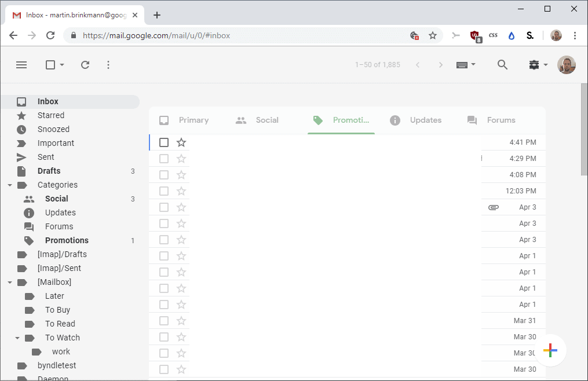Click the uBlock Origin extension icon
This screenshot has height=381, width=588.
(x=475, y=35)
